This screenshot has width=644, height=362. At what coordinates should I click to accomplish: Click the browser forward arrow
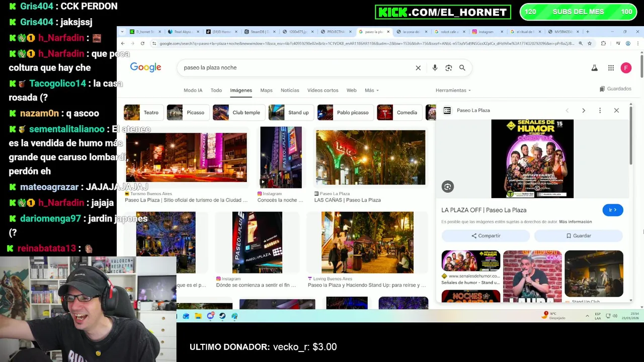coord(132,43)
